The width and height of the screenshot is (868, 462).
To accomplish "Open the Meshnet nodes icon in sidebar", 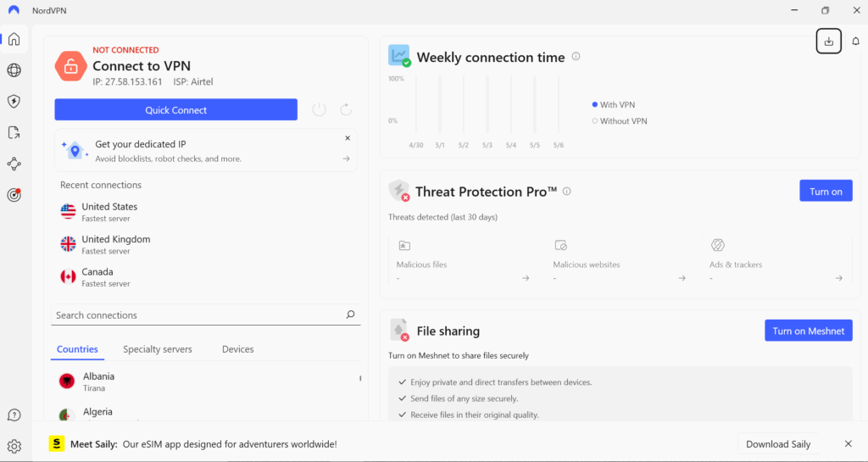I will 14,164.
